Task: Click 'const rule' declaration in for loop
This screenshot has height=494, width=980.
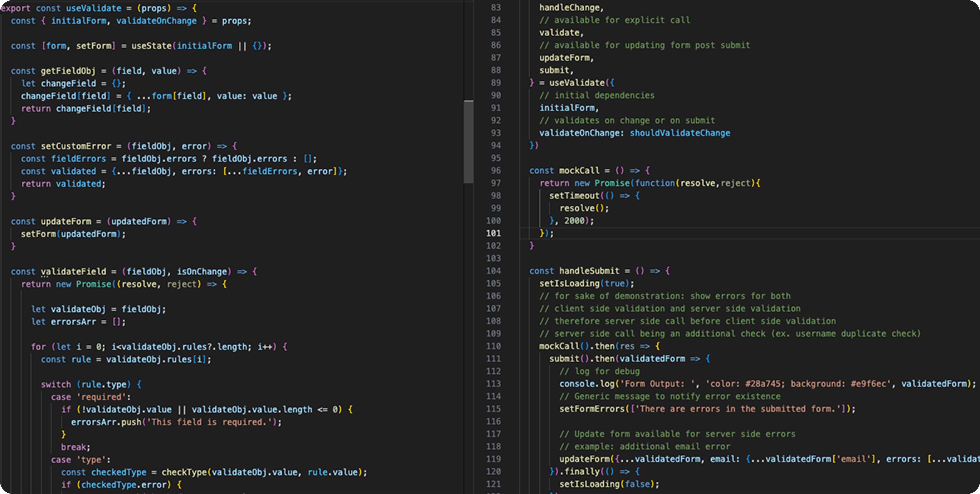Action: coord(66,360)
